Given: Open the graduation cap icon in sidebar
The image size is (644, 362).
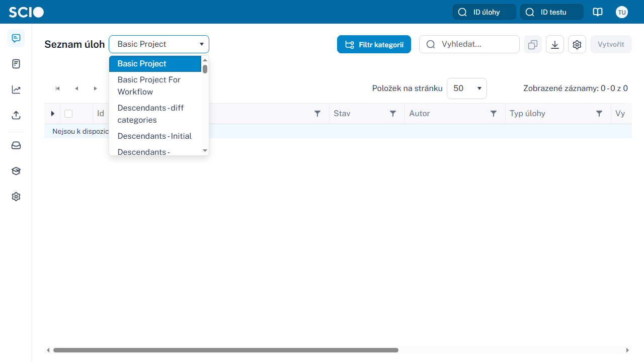Looking at the screenshot, I should click(x=16, y=171).
